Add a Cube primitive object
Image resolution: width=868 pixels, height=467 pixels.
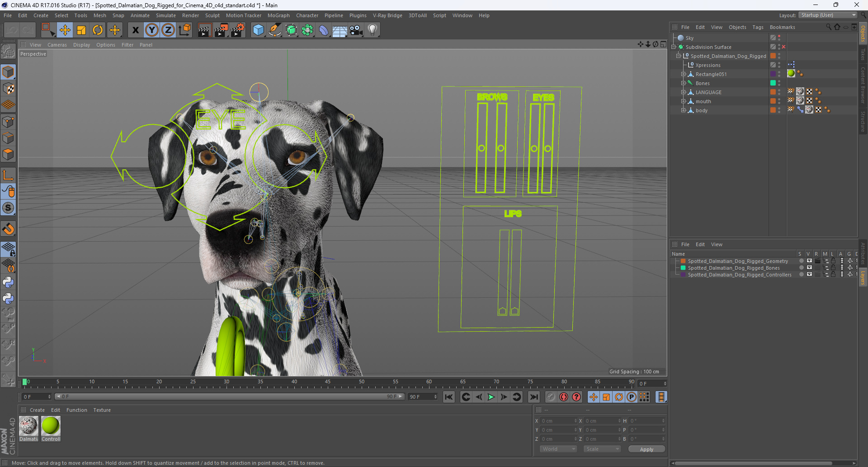tap(259, 30)
